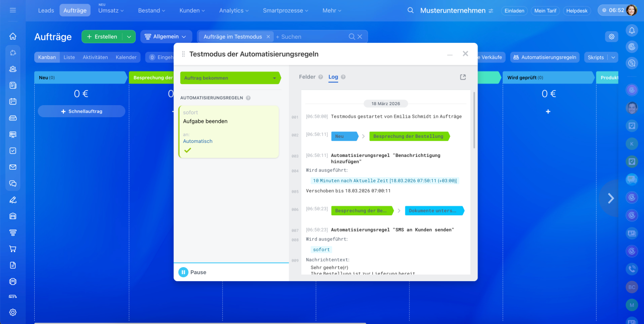This screenshot has width=644, height=324.
Task: Click the Schnellauftrag button
Action: (x=82, y=111)
